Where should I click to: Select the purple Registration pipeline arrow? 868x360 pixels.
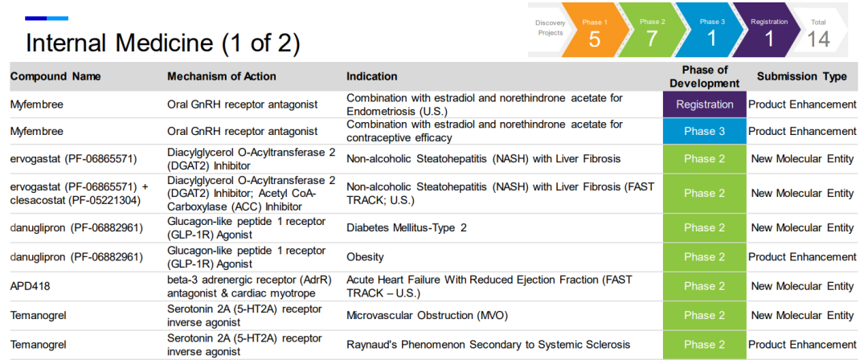click(x=768, y=31)
